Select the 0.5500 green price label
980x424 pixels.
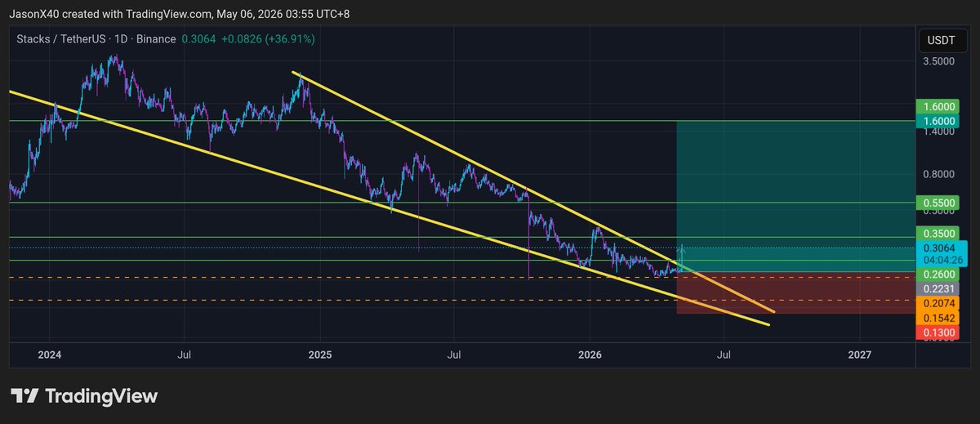938,202
